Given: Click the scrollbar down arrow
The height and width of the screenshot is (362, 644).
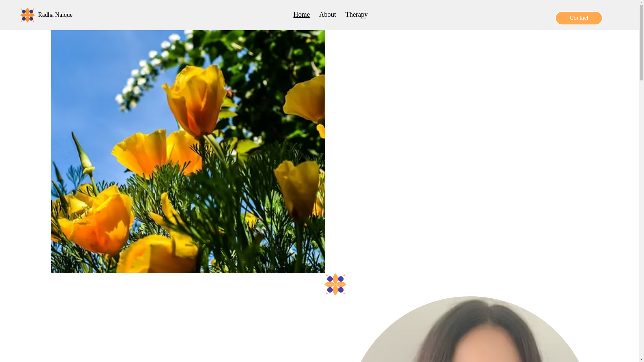Looking at the screenshot, I should click(x=641, y=359).
